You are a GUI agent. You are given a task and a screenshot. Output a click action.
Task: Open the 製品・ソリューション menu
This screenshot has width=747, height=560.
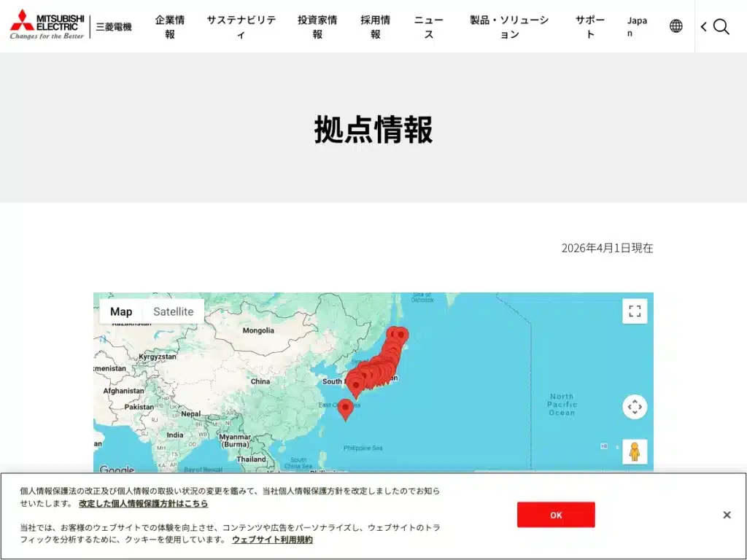point(509,27)
